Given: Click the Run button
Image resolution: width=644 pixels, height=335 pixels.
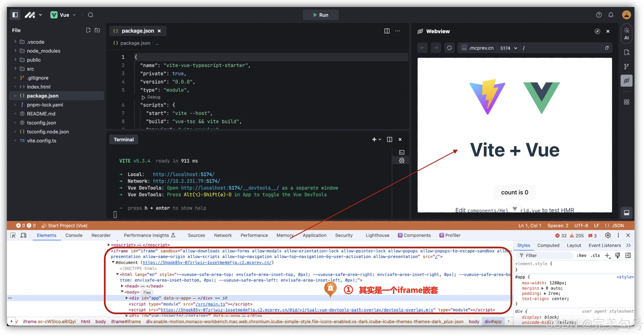Looking at the screenshot, I should pos(320,15).
